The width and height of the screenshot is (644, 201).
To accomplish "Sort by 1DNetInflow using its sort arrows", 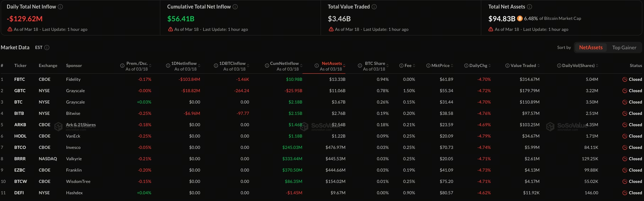I will tap(199, 66).
